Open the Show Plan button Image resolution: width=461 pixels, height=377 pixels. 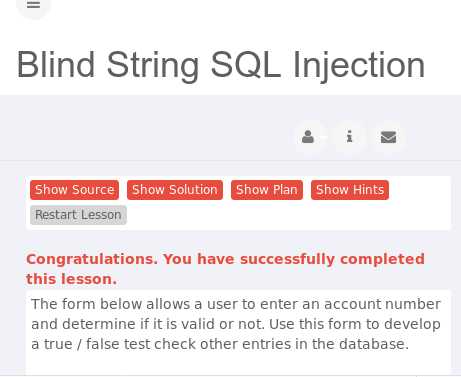pyautogui.click(x=267, y=190)
